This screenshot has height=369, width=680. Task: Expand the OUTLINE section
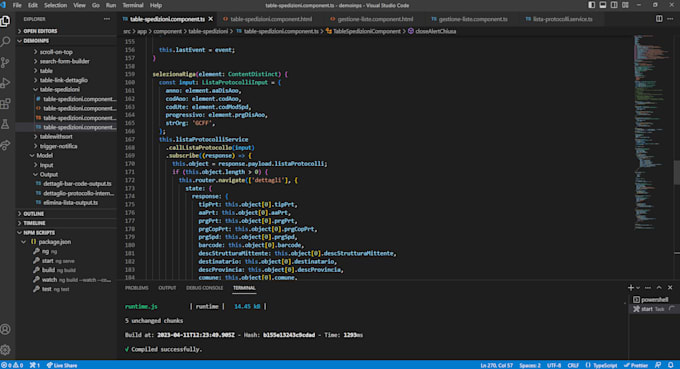66,214
